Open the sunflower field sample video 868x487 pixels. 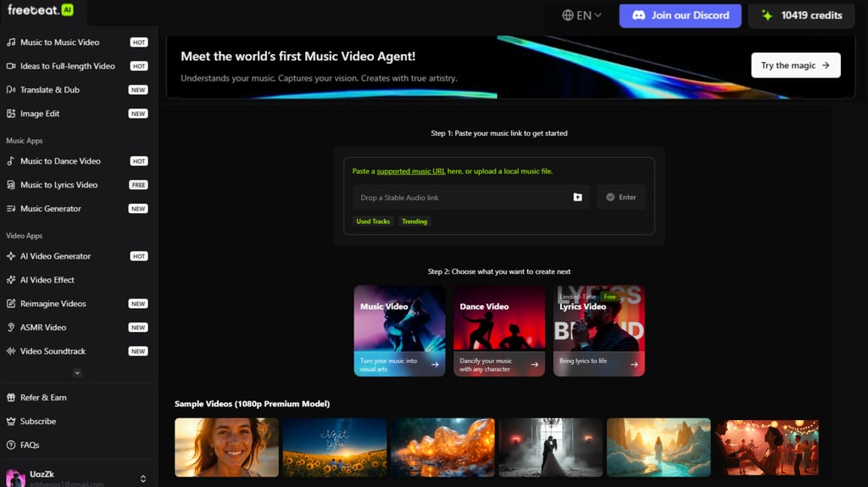pos(335,448)
